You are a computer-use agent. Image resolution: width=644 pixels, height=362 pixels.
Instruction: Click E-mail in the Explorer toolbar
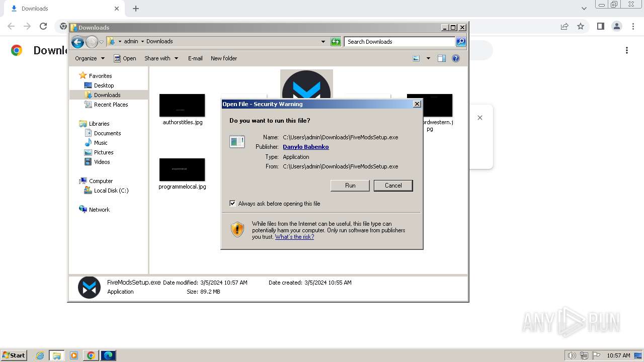click(x=195, y=58)
